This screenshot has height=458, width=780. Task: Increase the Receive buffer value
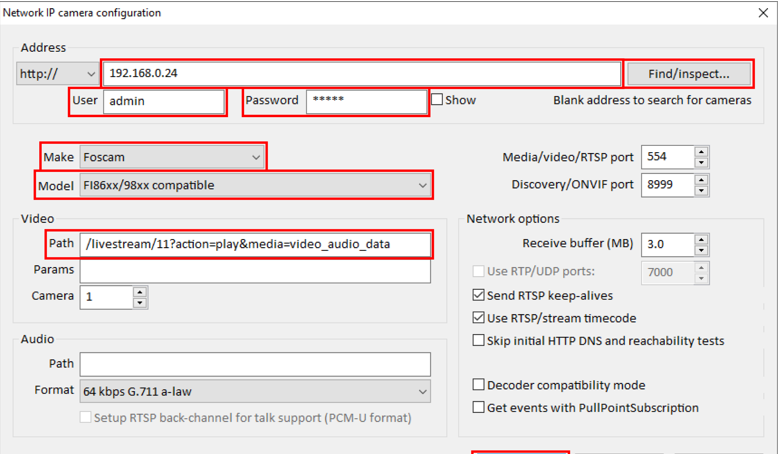(701, 239)
